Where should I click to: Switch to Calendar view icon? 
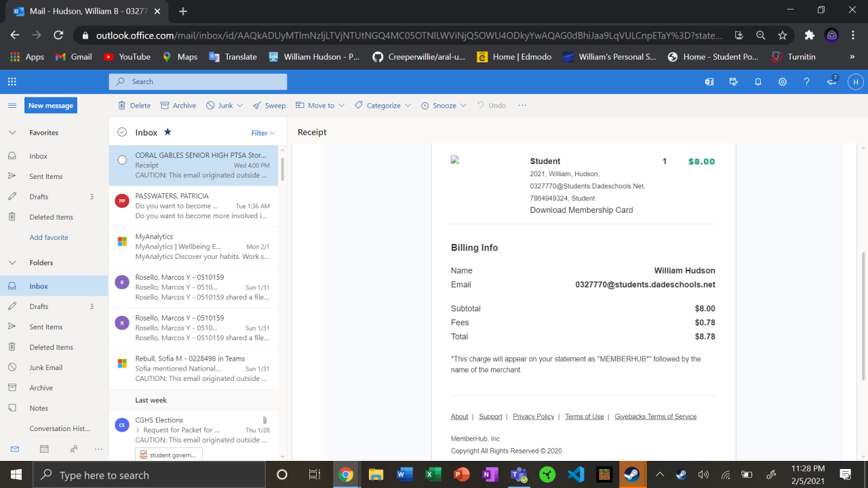(x=44, y=449)
